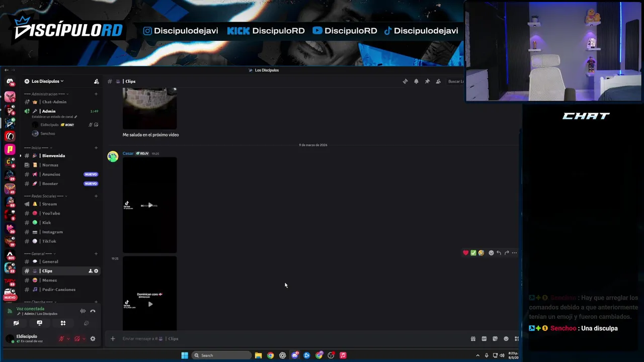Play the Dominican core TikTok video

(x=150, y=304)
